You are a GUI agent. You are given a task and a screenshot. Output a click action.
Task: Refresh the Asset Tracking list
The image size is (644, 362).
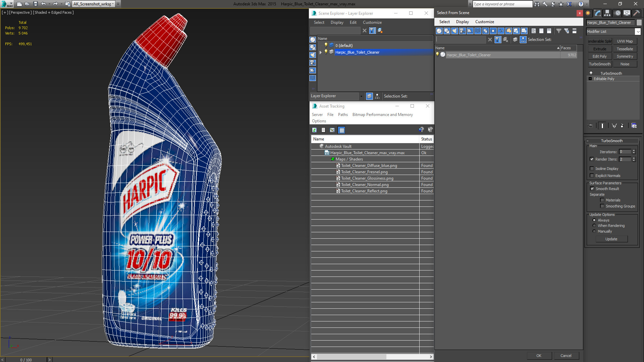point(314,130)
